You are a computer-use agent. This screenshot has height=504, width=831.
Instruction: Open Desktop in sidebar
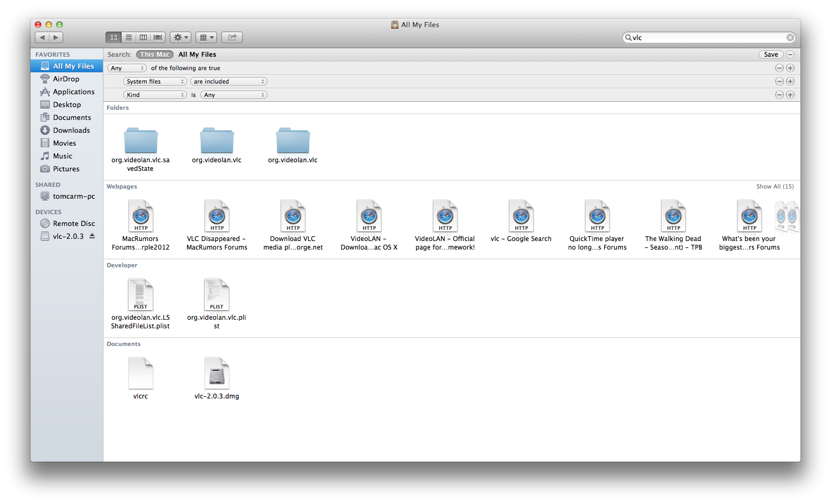67,104
